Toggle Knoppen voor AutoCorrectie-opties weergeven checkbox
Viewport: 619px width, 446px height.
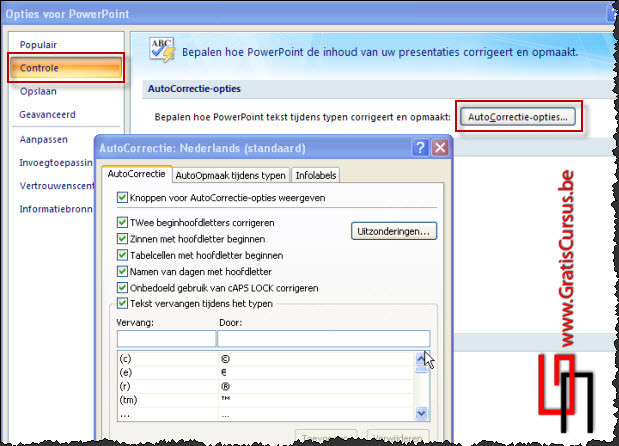point(122,197)
